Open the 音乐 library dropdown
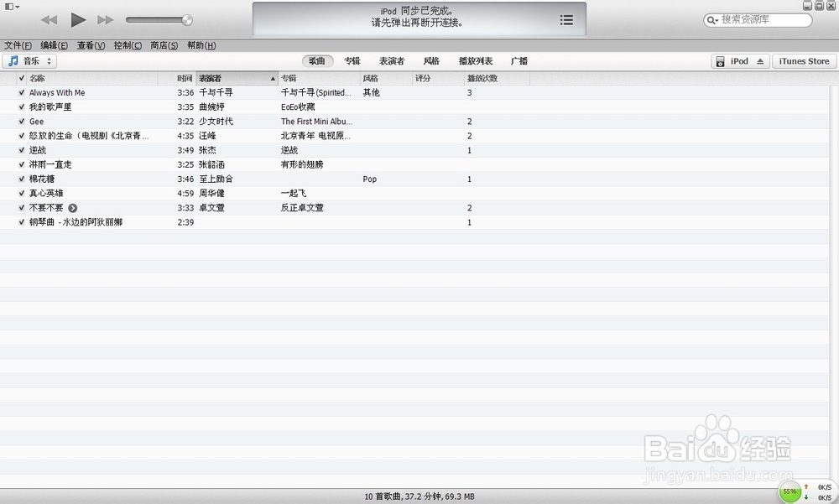 (x=29, y=61)
